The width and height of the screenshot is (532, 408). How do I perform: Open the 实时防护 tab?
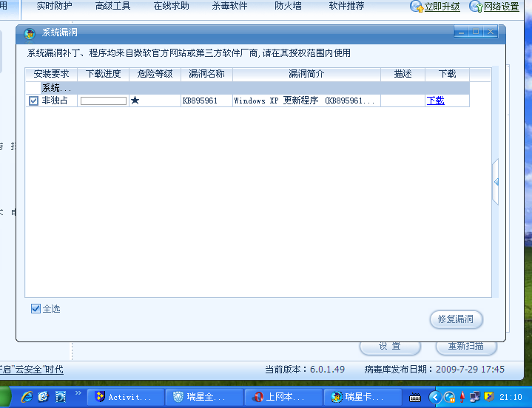[54, 6]
